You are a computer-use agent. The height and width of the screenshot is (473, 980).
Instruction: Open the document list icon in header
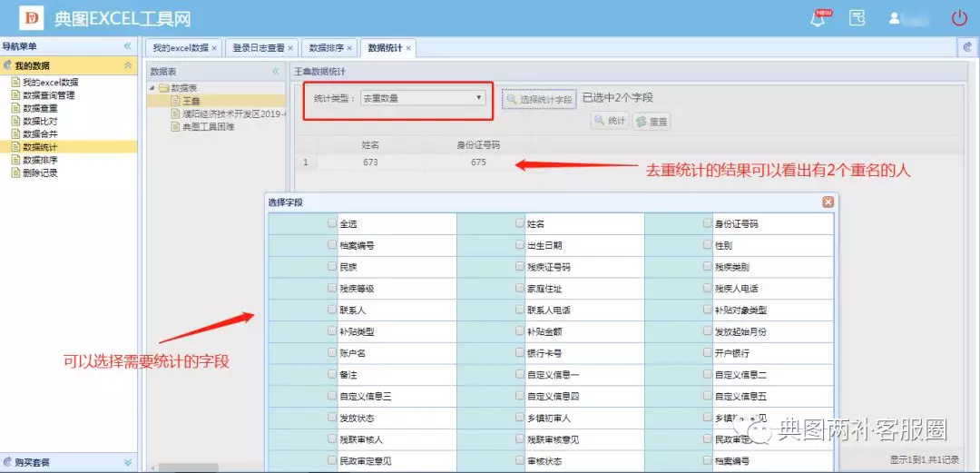[x=857, y=18]
